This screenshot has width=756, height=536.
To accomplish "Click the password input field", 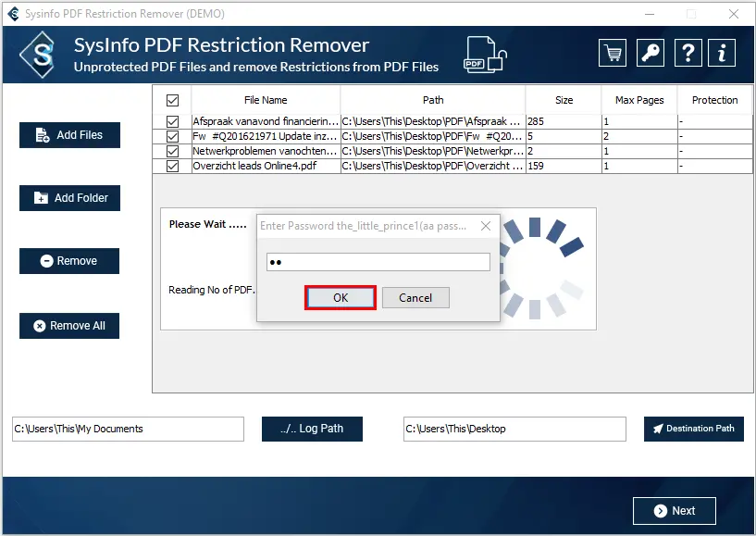I will 378,263.
